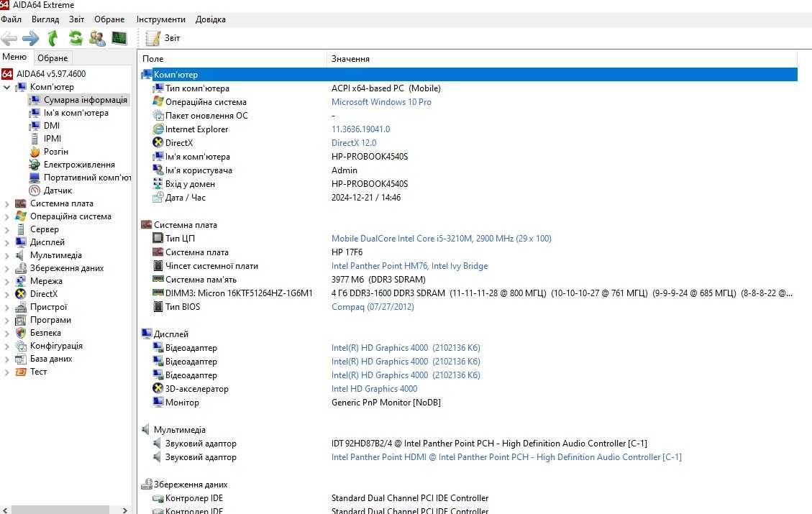Expand the Мережа tree node
Image resolution: width=812 pixels, height=514 pixels.
click(x=6, y=282)
